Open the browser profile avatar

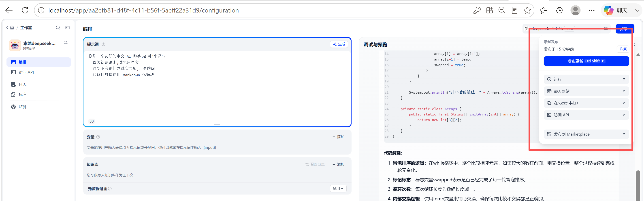(575, 10)
